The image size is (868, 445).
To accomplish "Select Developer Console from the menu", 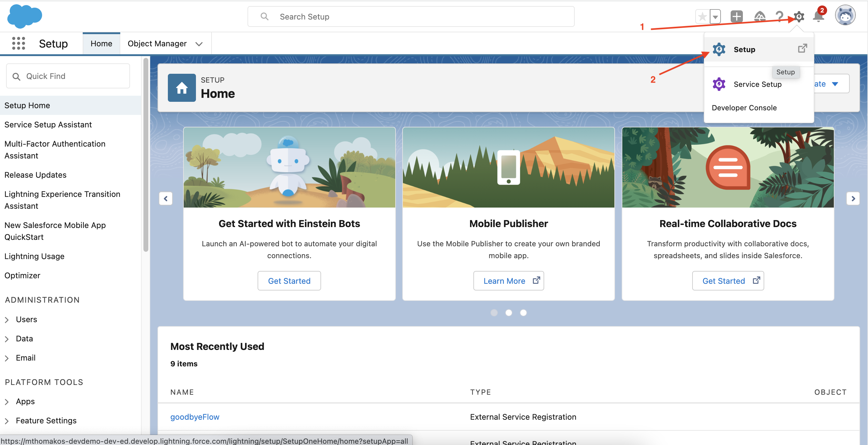I will coord(744,108).
